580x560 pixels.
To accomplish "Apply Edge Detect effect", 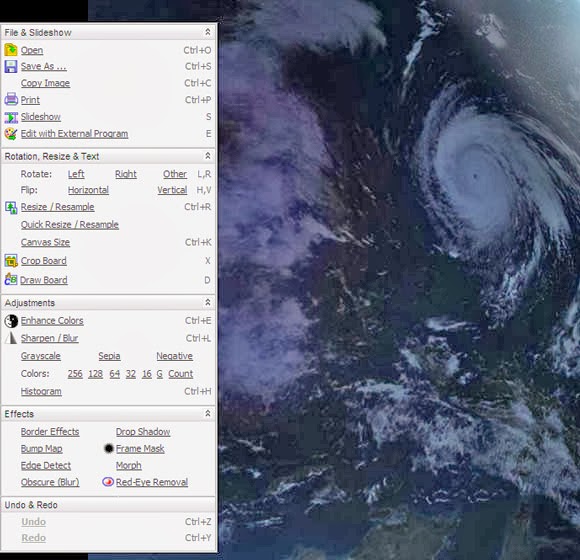I will point(45,465).
